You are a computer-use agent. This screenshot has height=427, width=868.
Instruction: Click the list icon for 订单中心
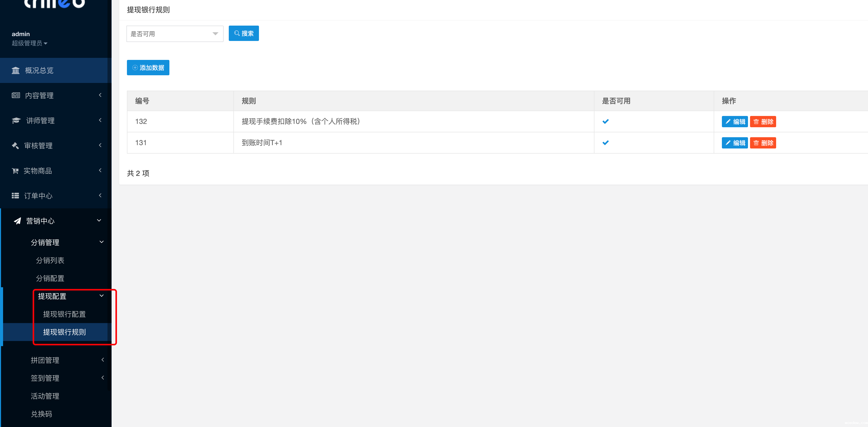pyautogui.click(x=15, y=196)
